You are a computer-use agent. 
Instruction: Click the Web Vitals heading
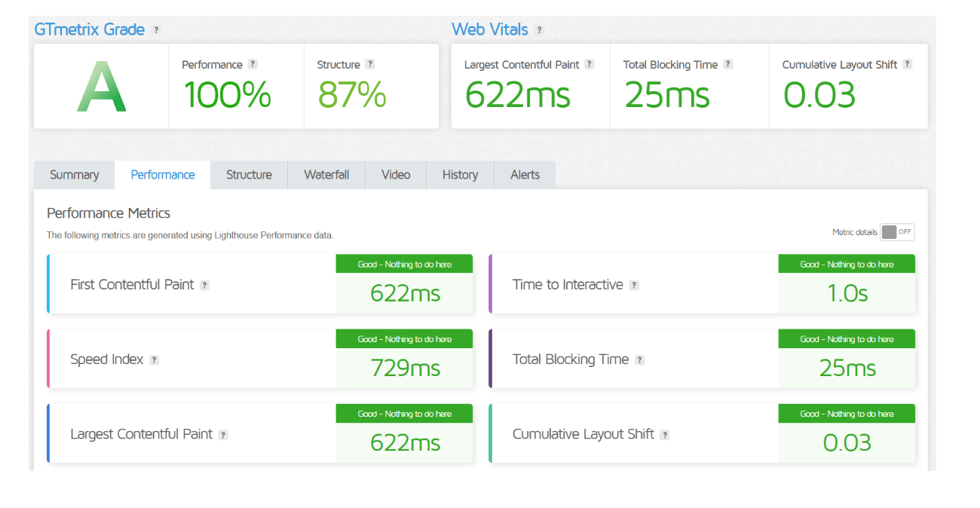coord(489,29)
